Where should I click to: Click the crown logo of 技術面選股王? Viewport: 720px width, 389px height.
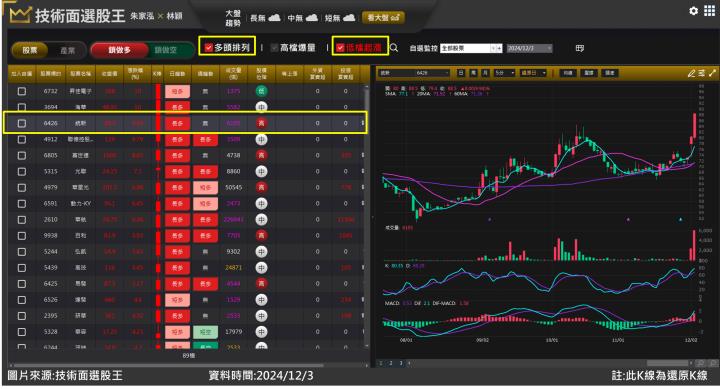[x=19, y=15]
